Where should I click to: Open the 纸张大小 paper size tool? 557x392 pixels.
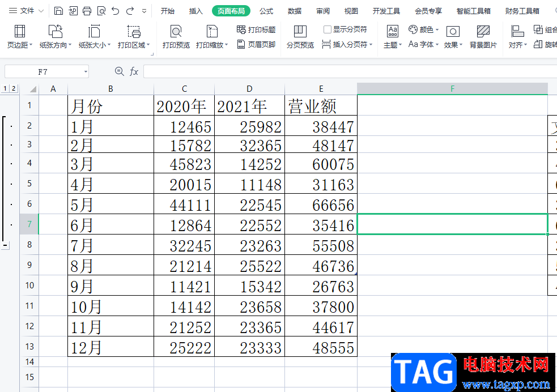pyautogui.click(x=95, y=37)
